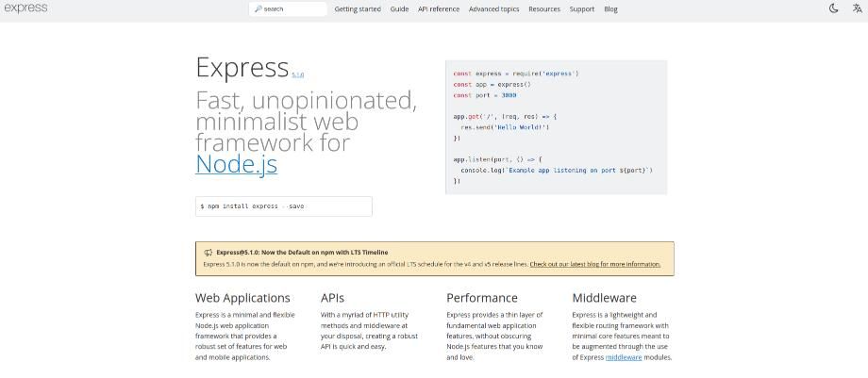
Task: Click the megaphone announcement icon
Action: pos(209,253)
